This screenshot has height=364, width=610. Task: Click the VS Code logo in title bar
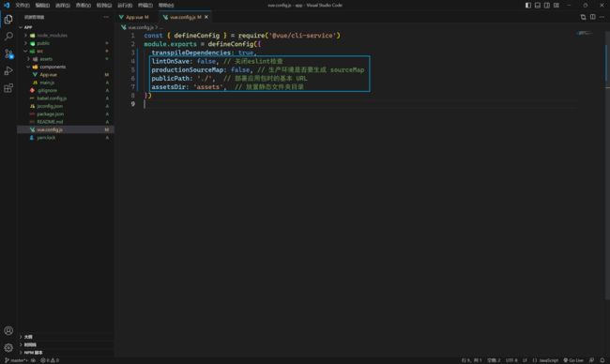(7, 5)
